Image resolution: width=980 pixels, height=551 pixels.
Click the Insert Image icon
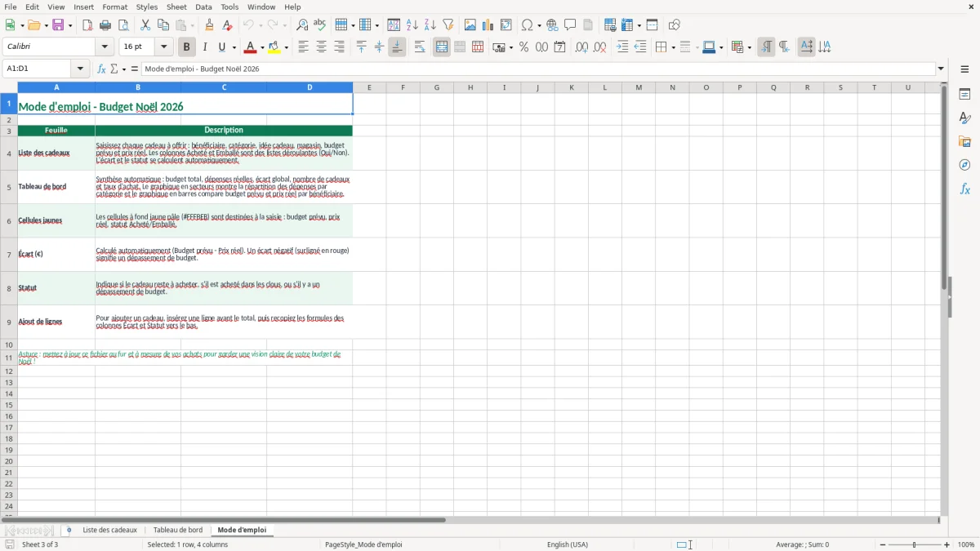coord(470,25)
